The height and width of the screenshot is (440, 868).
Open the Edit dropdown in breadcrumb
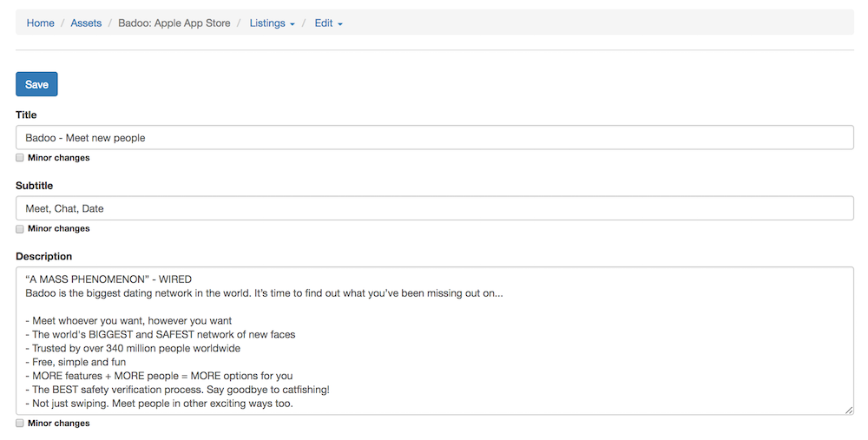coord(328,23)
